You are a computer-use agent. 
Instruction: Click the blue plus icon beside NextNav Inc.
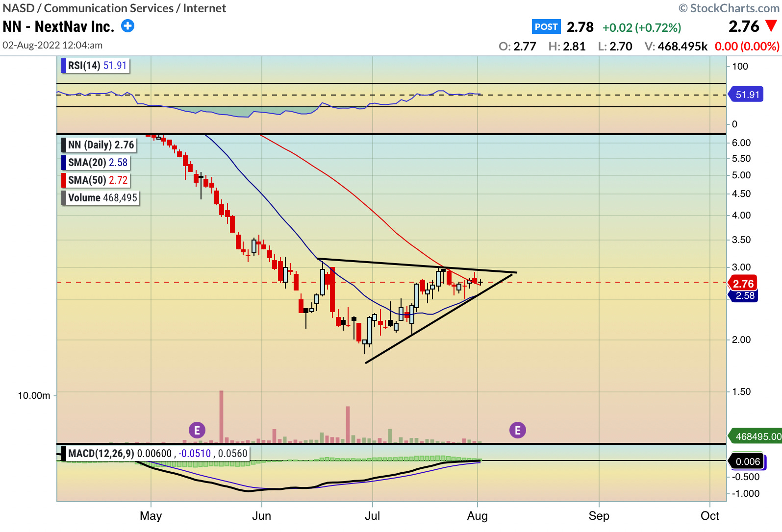coord(128,26)
